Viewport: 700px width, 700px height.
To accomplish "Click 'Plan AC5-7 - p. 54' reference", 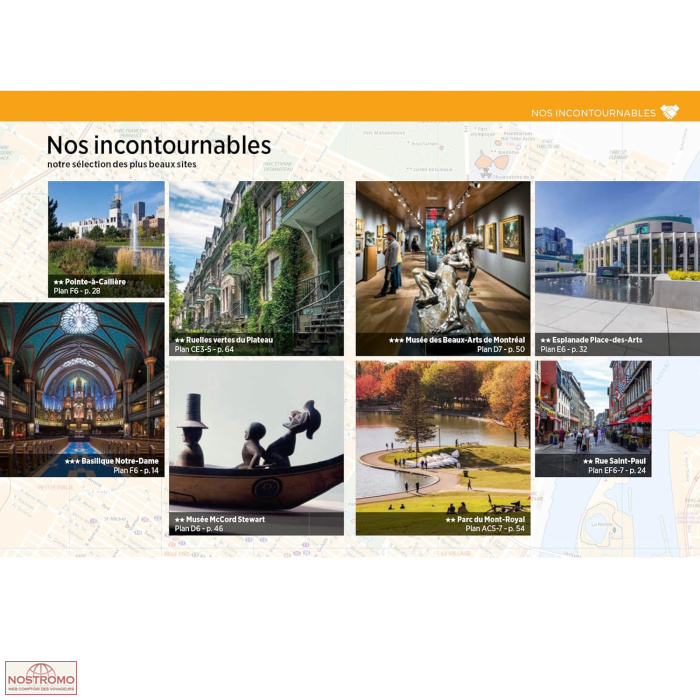I will [495, 529].
